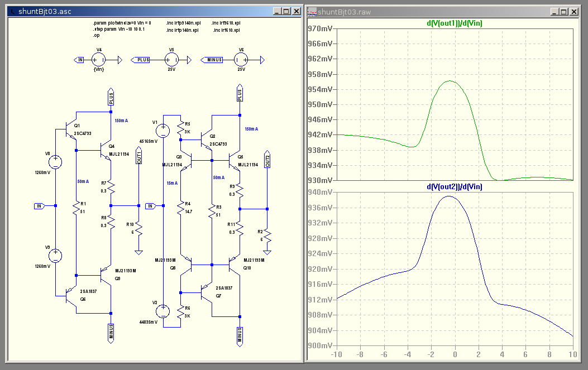
Task: Close the shuntBjt03.asc window
Action: (297, 11)
